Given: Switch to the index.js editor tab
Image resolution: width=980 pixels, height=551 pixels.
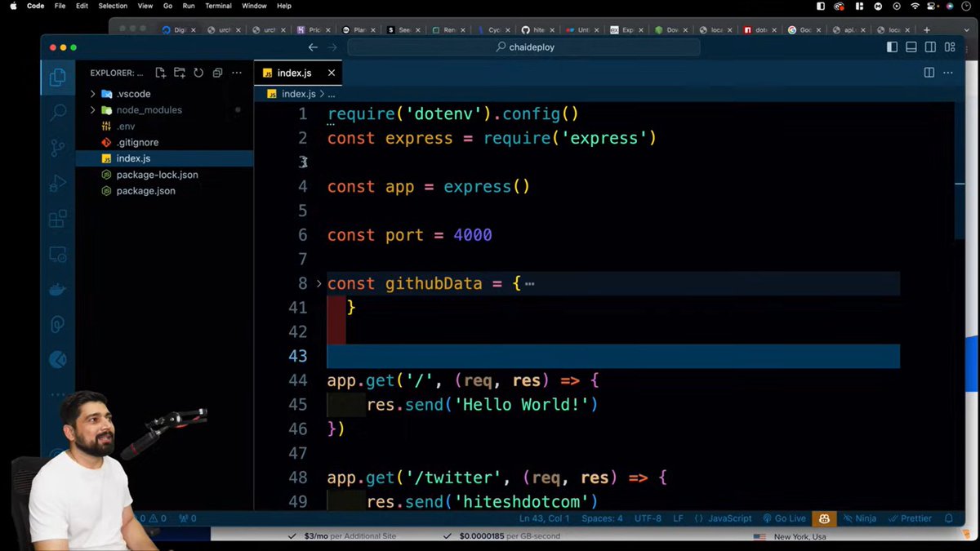Looking at the screenshot, I should (294, 73).
